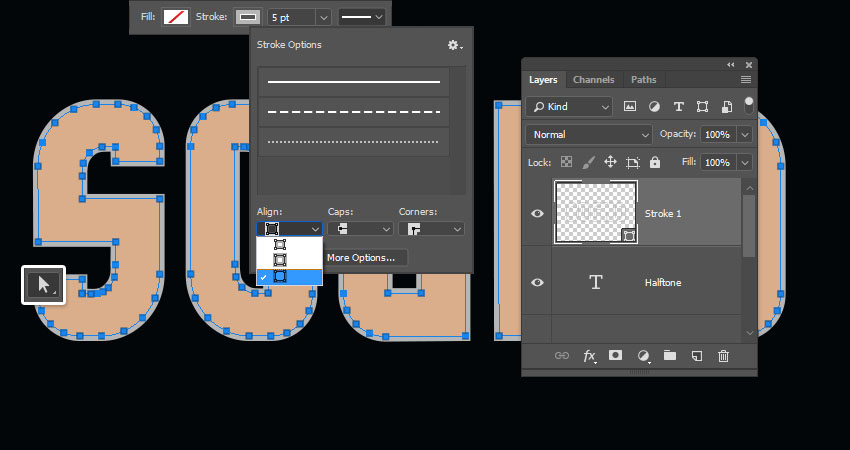Image resolution: width=850 pixels, height=450 pixels.
Task: Open the Corners dropdown
Action: click(432, 229)
